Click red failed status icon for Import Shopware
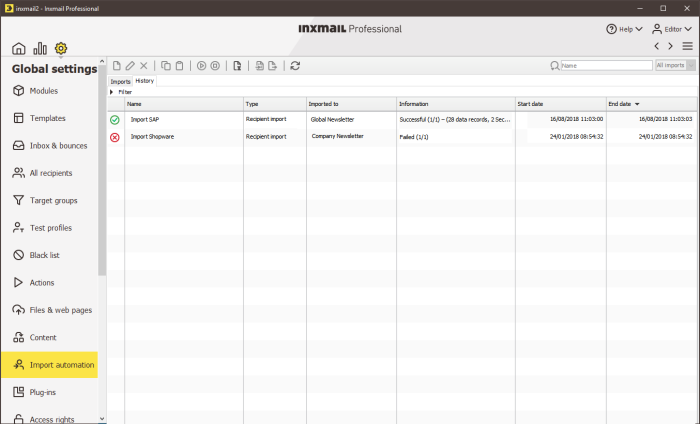Viewport: 700px width, 424px height. pos(115,137)
